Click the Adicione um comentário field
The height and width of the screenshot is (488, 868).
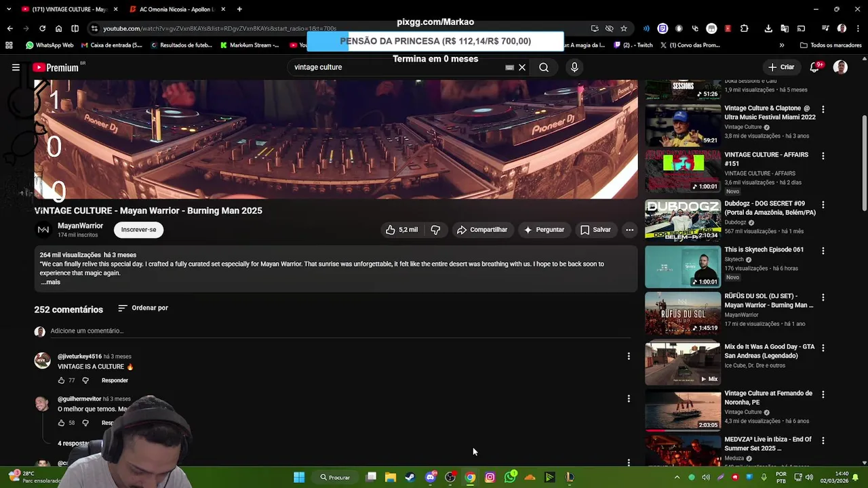pyautogui.click(x=340, y=331)
